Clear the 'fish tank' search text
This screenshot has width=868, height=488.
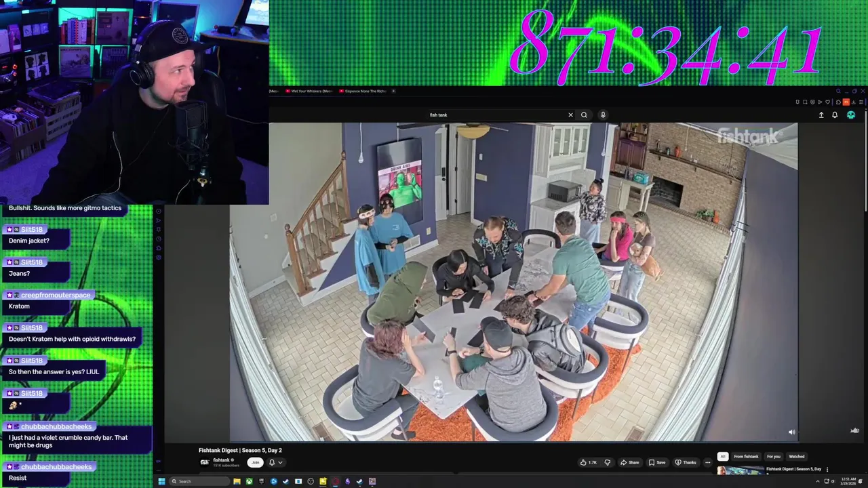click(570, 115)
